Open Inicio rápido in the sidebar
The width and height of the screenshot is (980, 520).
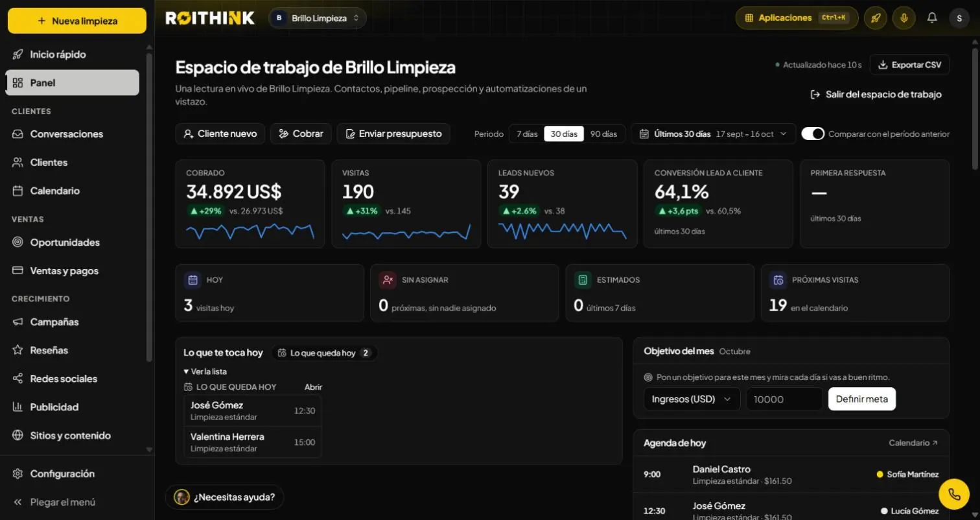click(x=73, y=54)
